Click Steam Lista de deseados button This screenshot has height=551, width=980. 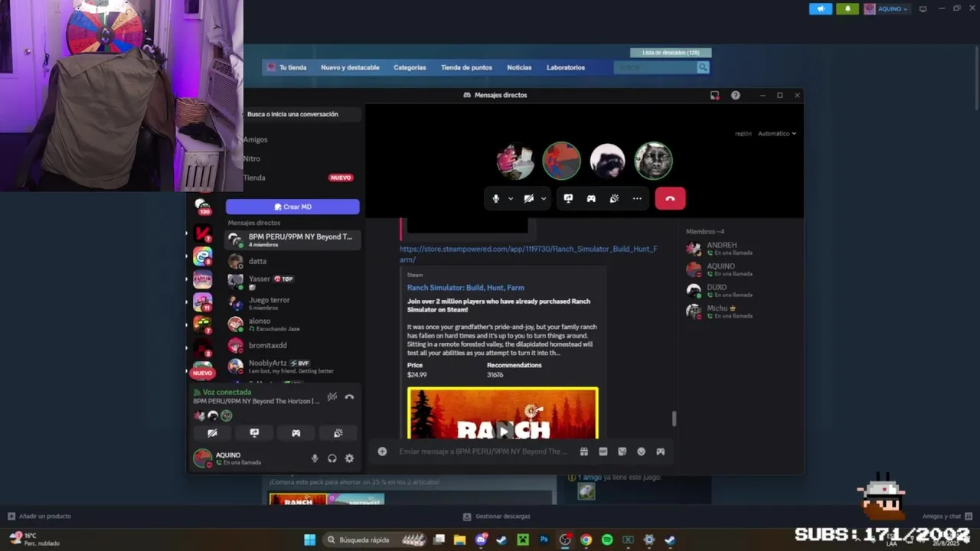671,53
